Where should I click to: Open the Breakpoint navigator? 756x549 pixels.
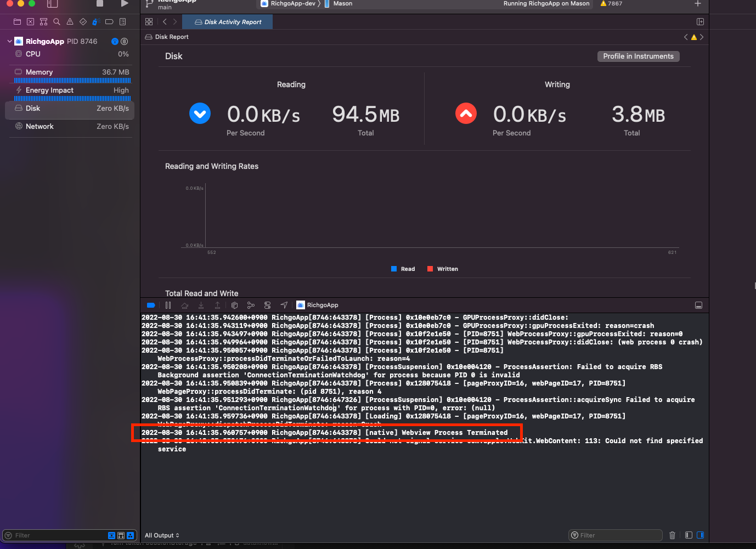109,22
